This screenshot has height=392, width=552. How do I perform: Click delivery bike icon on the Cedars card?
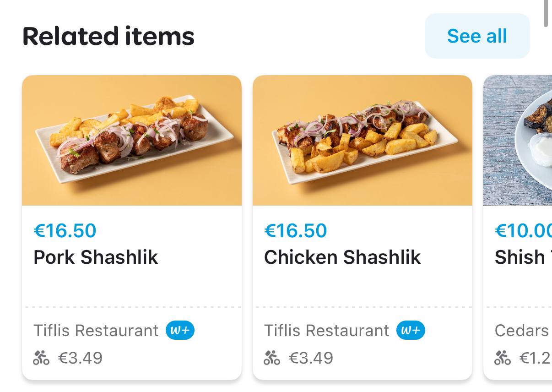503,358
